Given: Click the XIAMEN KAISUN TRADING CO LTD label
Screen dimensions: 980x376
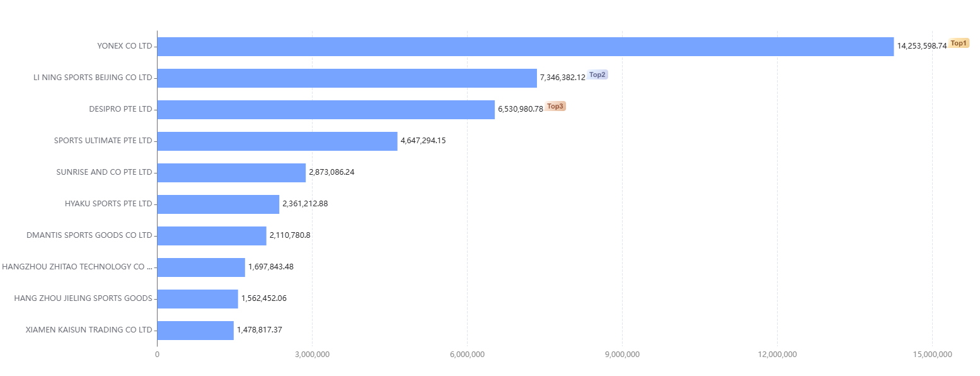Looking at the screenshot, I should [x=89, y=330].
